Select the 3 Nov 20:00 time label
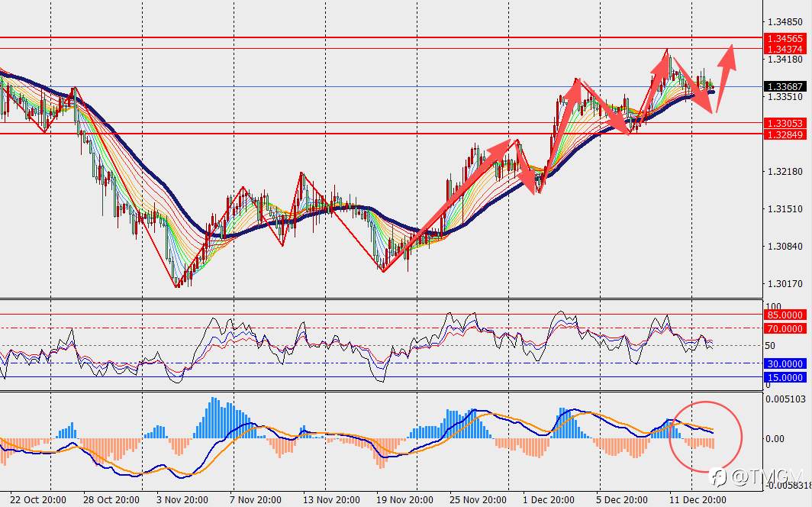 coord(182,500)
